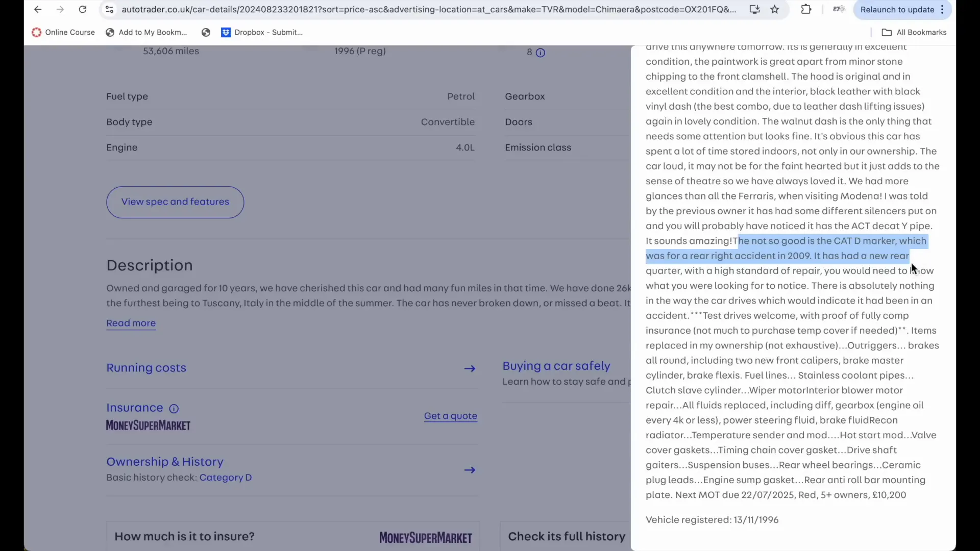Click the 'View spec and features' button
The width and height of the screenshot is (980, 551).
(x=176, y=201)
